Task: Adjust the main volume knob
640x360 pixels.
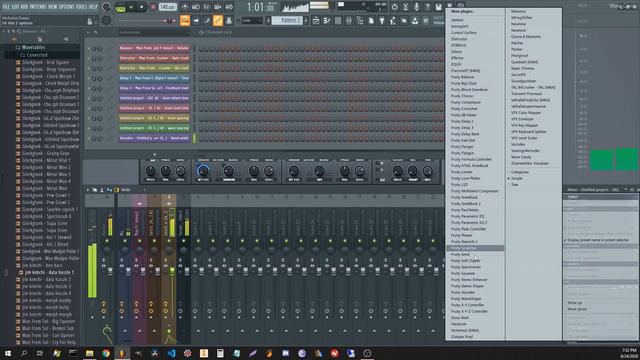Action: (106, 7)
